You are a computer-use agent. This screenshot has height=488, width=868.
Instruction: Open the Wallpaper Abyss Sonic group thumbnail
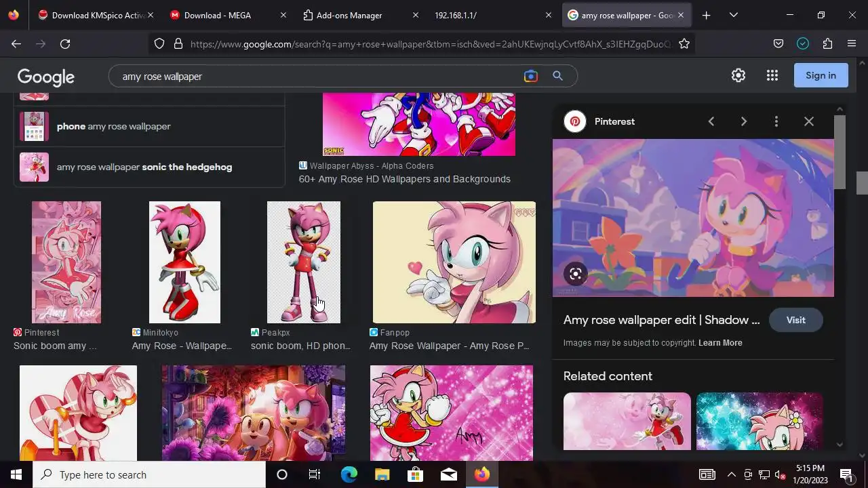tap(419, 125)
